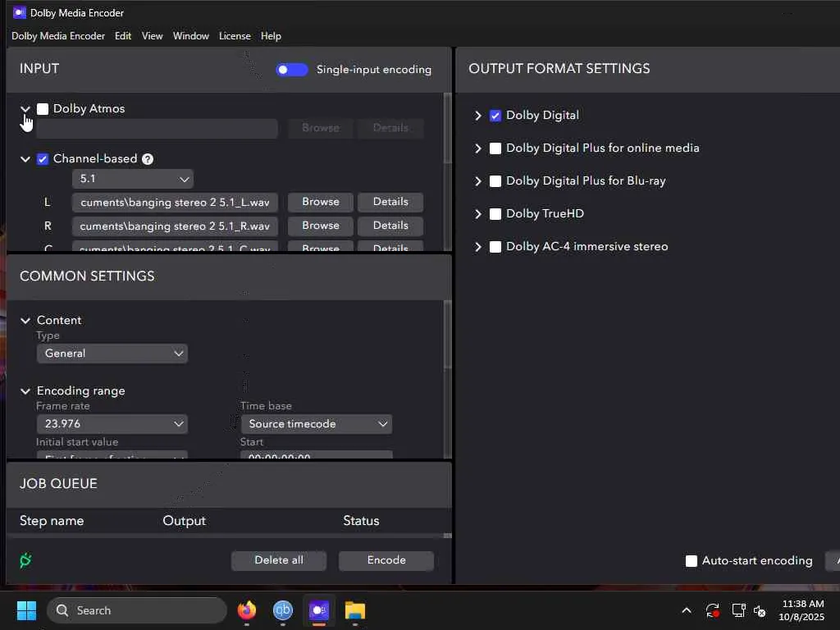This screenshot has width=840, height=630.
Task: Open the Window menu
Action: 190,36
